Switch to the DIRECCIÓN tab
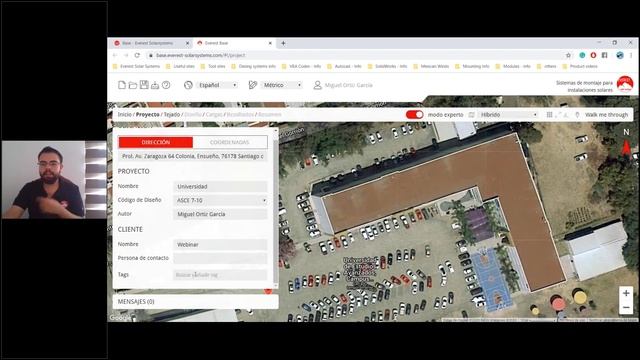 (156, 142)
